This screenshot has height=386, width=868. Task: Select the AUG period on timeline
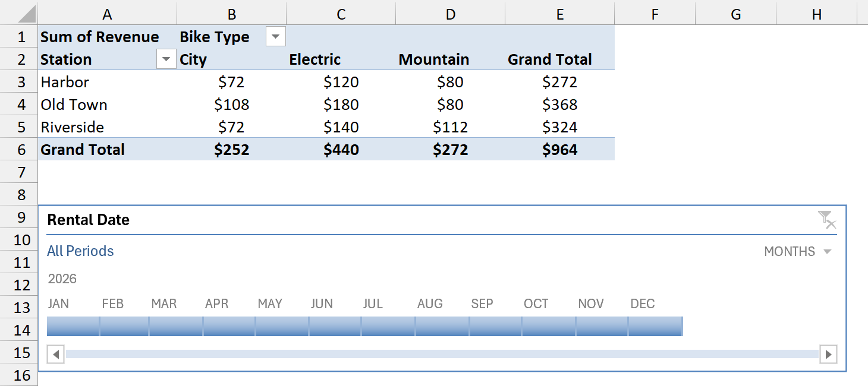[x=442, y=326]
